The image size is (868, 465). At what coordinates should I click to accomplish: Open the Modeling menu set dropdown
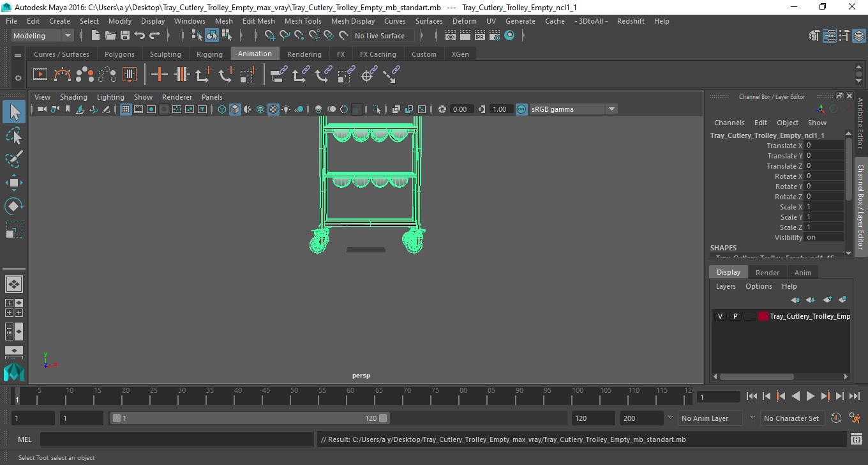point(43,36)
